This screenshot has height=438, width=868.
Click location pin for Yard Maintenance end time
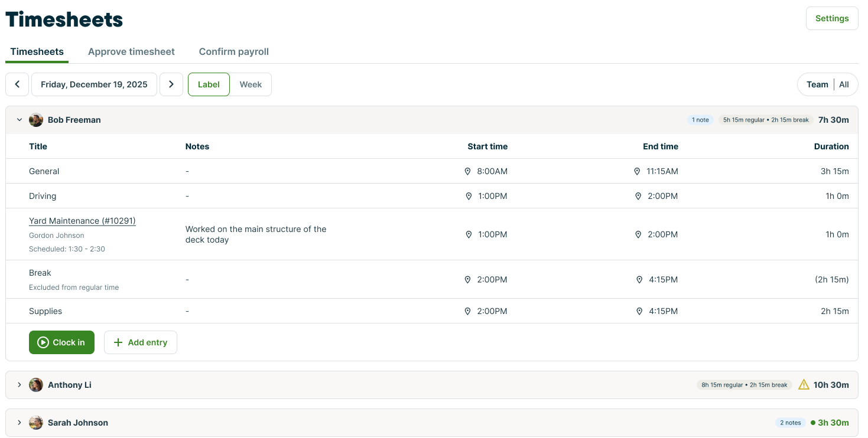(638, 235)
